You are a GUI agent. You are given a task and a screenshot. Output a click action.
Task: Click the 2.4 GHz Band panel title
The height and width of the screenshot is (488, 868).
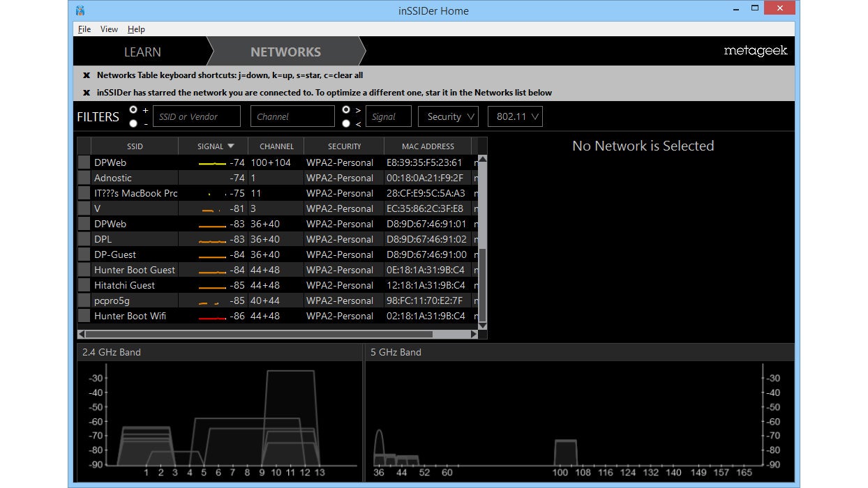(x=112, y=352)
